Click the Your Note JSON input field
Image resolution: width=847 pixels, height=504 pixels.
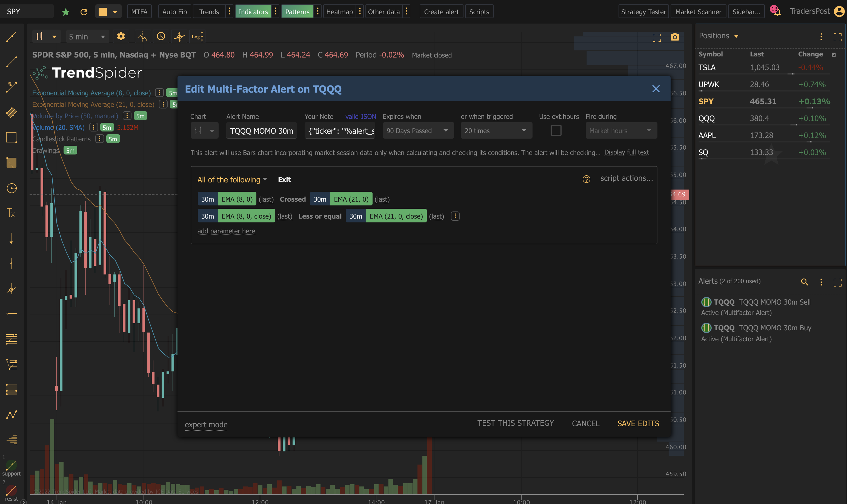tap(340, 130)
